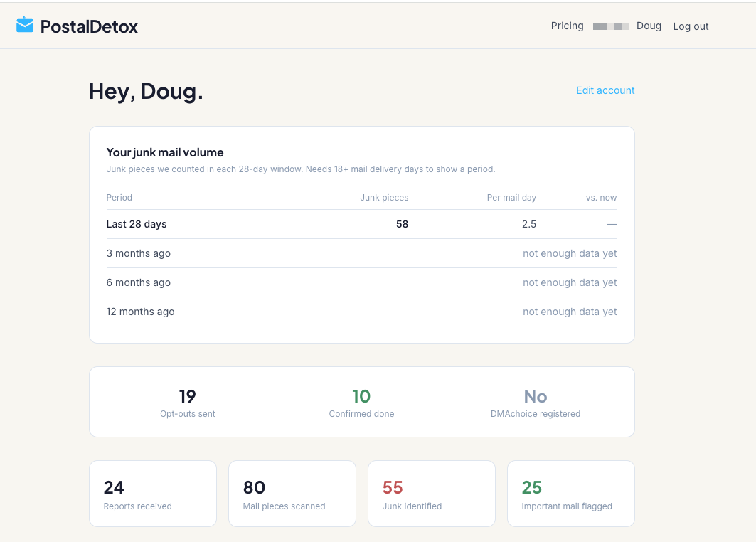This screenshot has width=756, height=542.
Task: Select the Per mail day column header
Action: click(x=511, y=198)
